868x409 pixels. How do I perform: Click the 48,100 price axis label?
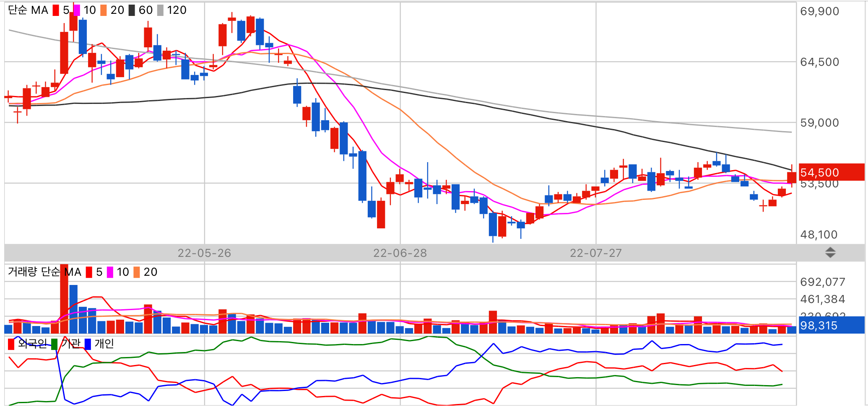pyautogui.click(x=819, y=235)
